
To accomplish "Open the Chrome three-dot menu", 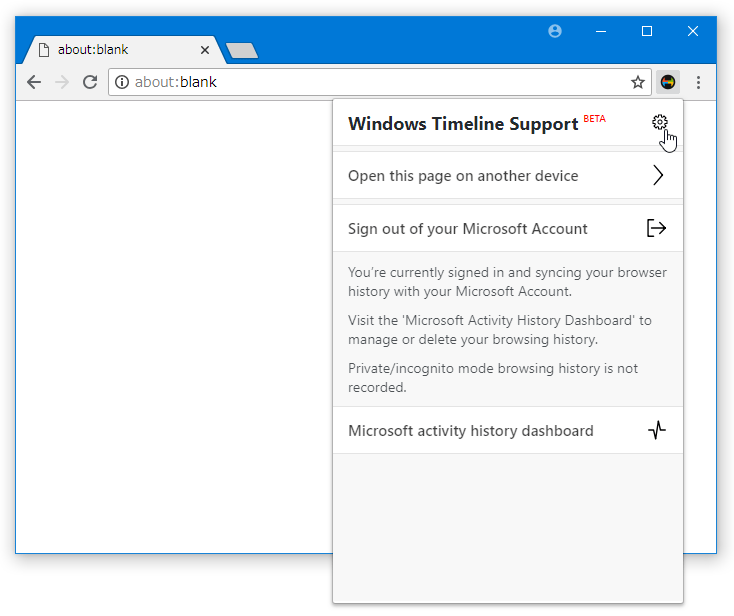I will [x=698, y=82].
